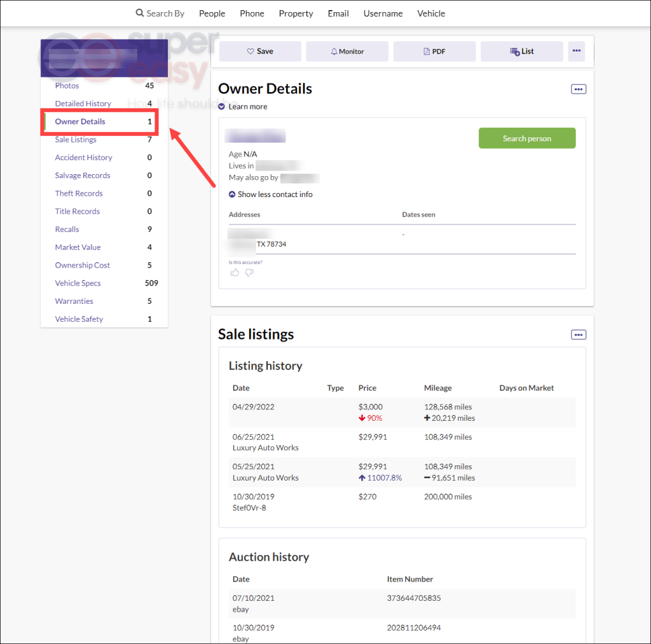651x644 pixels.
Task: Click auction item number 373644705835
Action: 414,598
